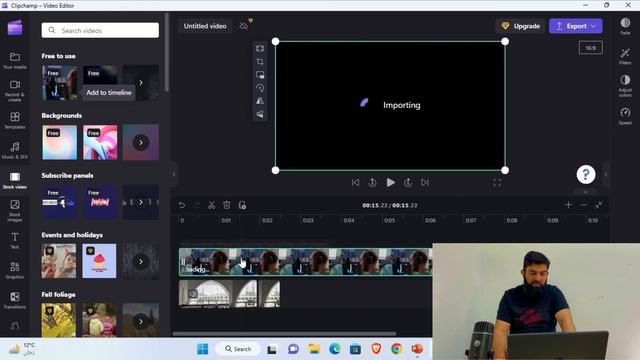Expand more Events and holidays videos
Image resolution: width=640 pixels, height=360 pixels.
coord(141,262)
